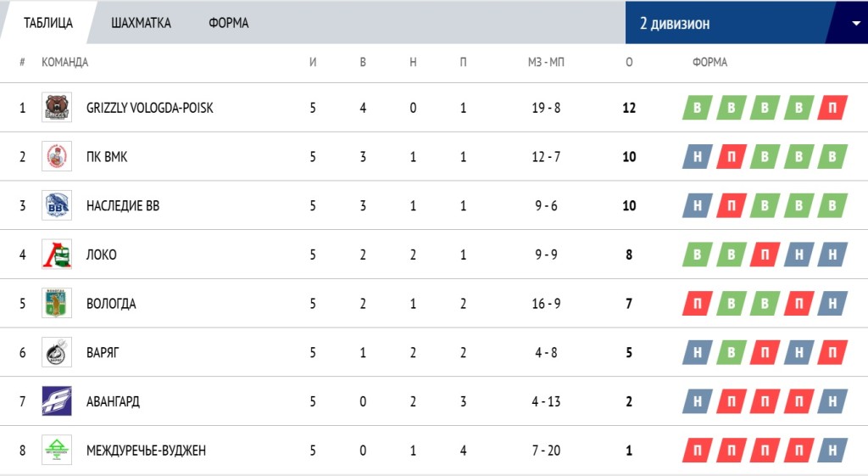Click Локо's red П form badge
The height and width of the screenshot is (476, 868).
click(765, 255)
